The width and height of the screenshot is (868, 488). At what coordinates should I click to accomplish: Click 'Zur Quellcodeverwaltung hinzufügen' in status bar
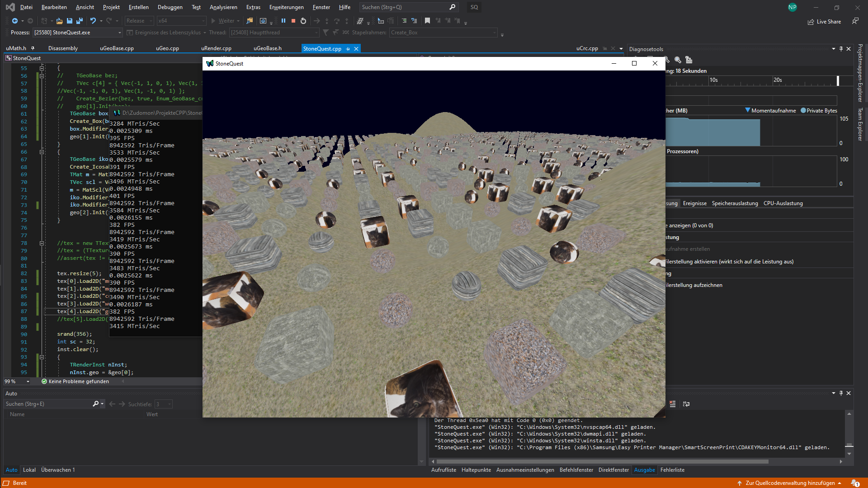[790, 483]
